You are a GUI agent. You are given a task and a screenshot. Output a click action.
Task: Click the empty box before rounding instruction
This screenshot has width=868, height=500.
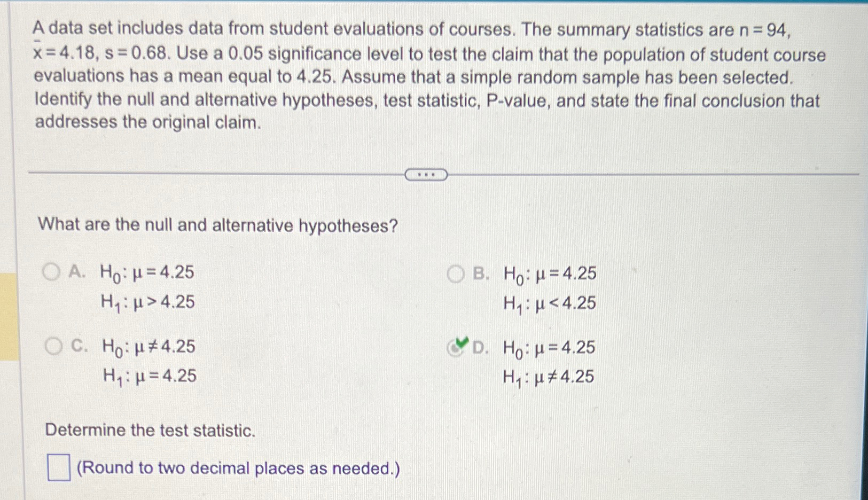tap(59, 467)
